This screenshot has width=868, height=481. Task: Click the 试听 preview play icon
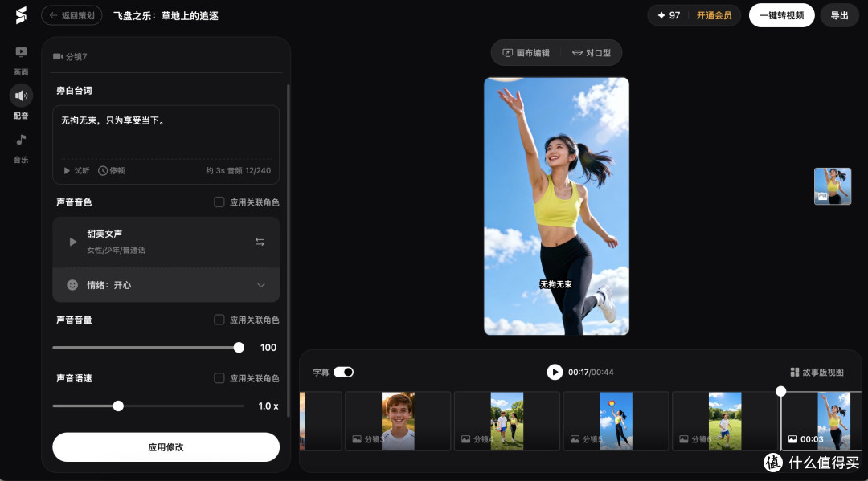click(x=67, y=171)
